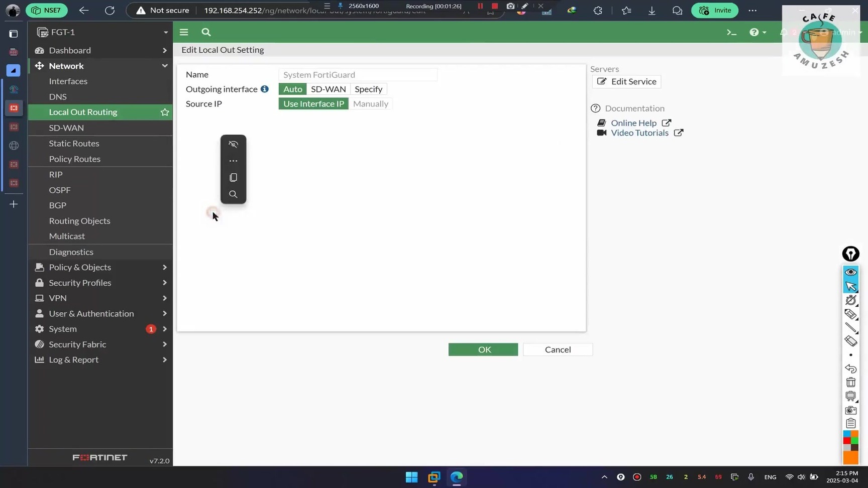Expand the System menu
Viewport: 868px width, 488px height.
click(100, 329)
